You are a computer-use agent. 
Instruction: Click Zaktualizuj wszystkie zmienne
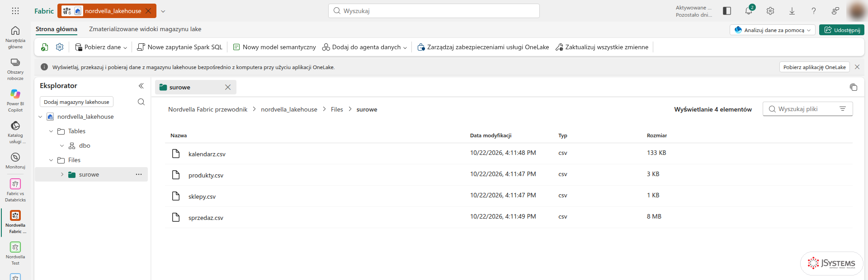pos(602,47)
